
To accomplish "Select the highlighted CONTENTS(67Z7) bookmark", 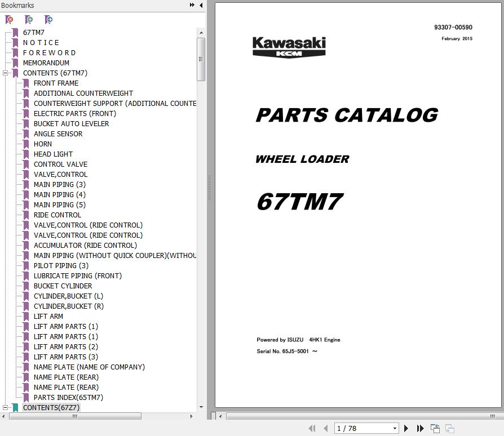I will coord(51,408).
